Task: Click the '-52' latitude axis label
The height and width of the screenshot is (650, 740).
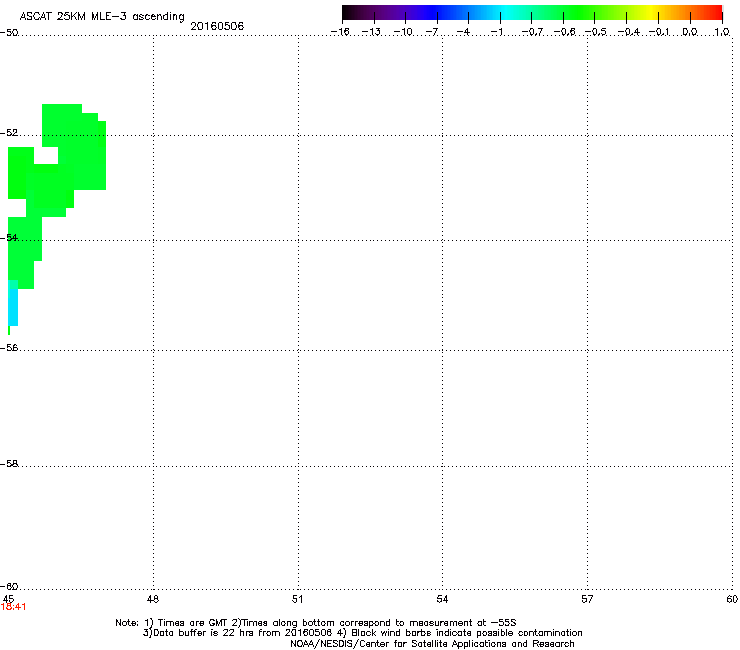Action: pos(9,133)
